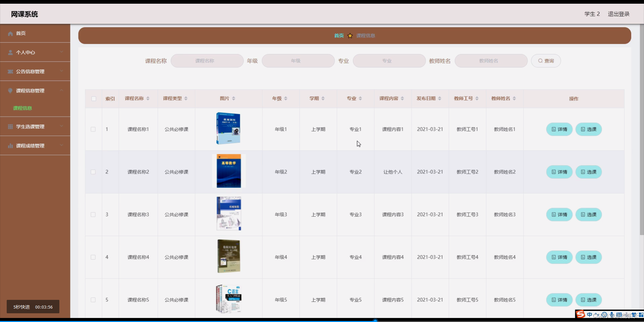Open 个人中心 sidebar menu item
The width and height of the screenshot is (644, 322).
coord(35,52)
